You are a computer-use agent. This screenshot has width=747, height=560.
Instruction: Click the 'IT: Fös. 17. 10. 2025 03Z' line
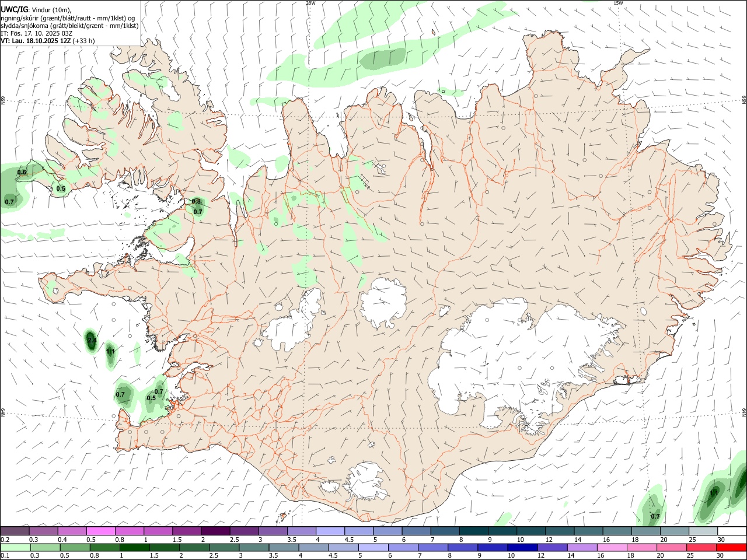[36, 33]
